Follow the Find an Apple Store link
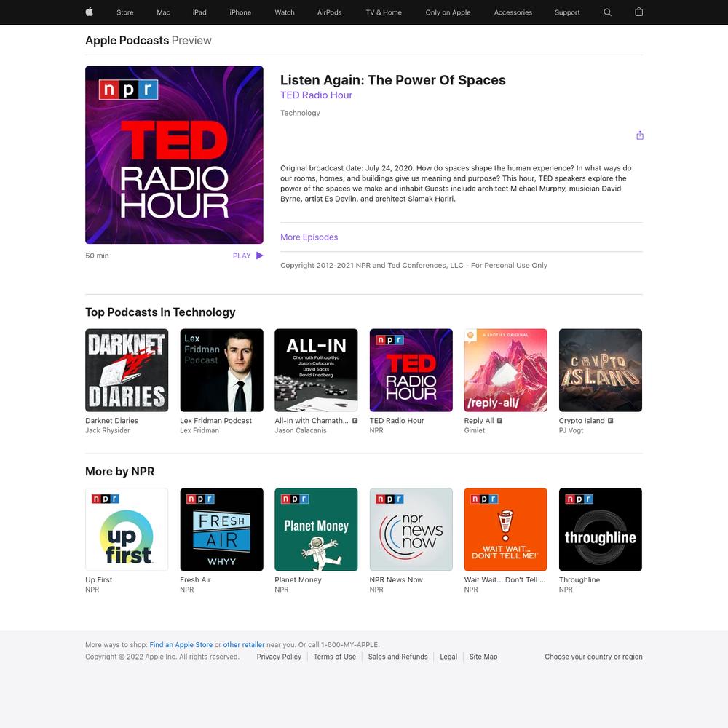Screen dimensions: 728x728 (181, 645)
